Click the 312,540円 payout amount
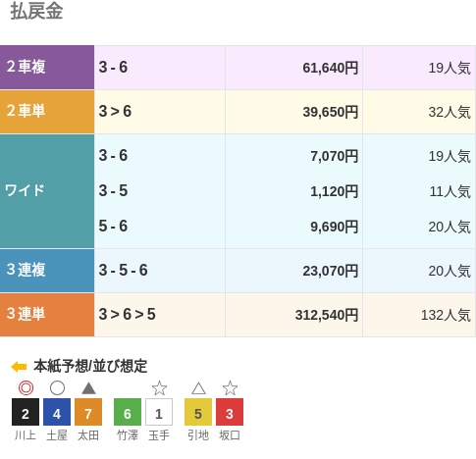 point(327,315)
